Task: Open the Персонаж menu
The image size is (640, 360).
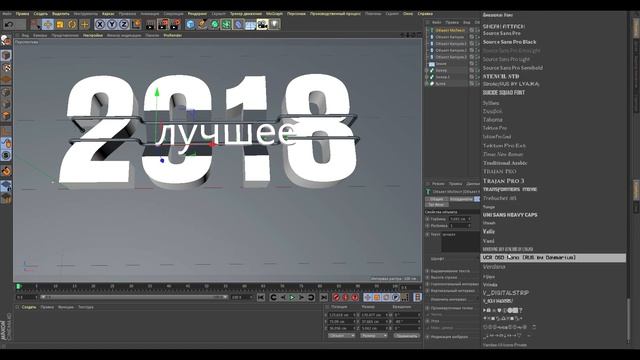Action: coord(296,14)
